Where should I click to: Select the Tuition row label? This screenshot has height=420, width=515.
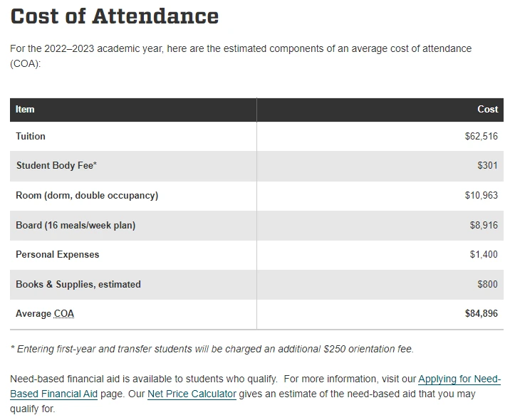(31, 136)
